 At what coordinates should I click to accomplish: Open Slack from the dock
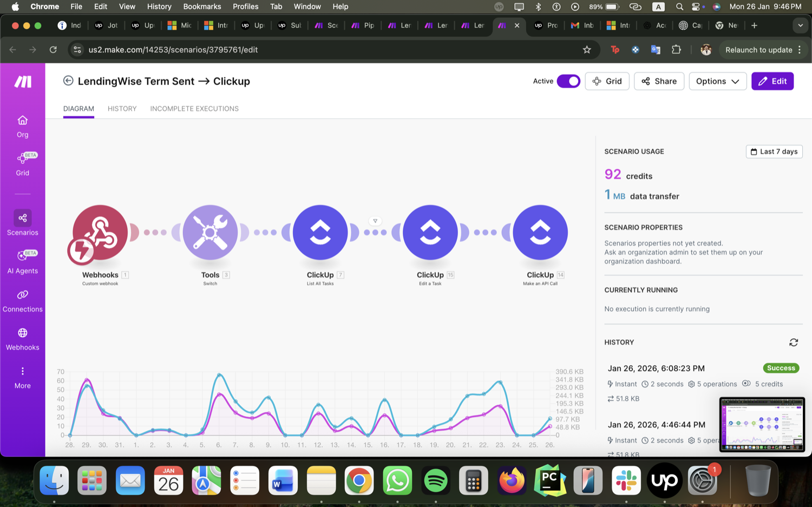pyautogui.click(x=626, y=480)
